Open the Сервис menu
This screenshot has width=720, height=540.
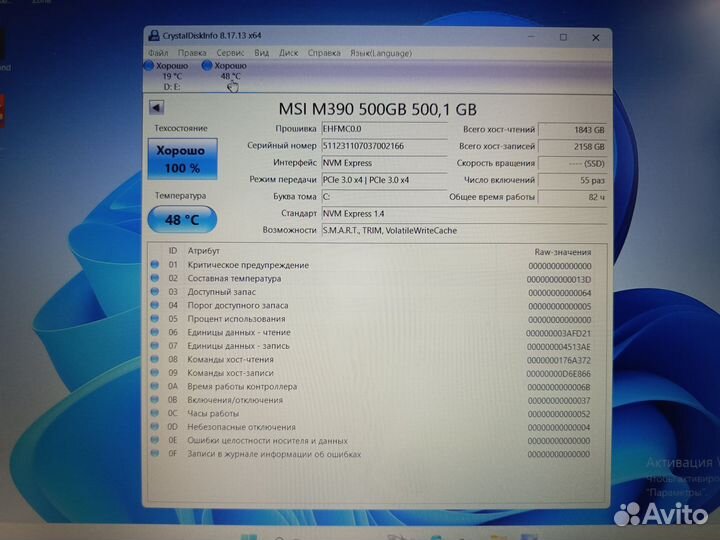point(230,53)
